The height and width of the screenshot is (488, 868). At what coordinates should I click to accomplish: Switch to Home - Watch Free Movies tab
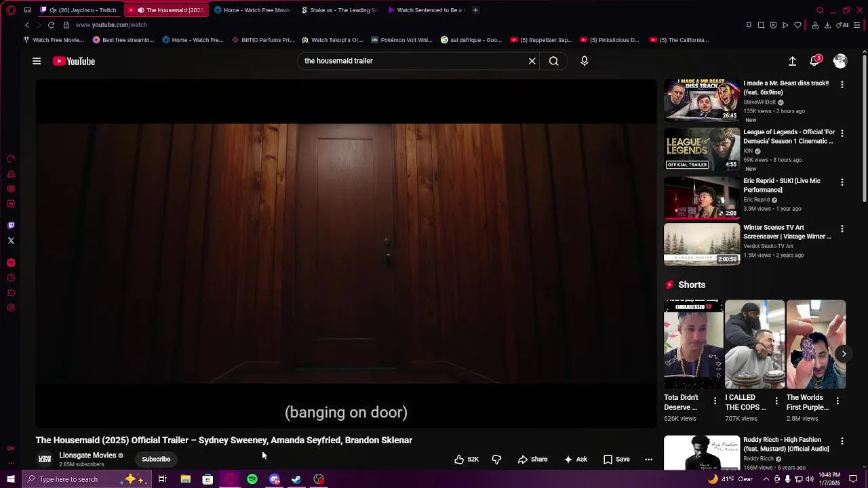coord(252,10)
